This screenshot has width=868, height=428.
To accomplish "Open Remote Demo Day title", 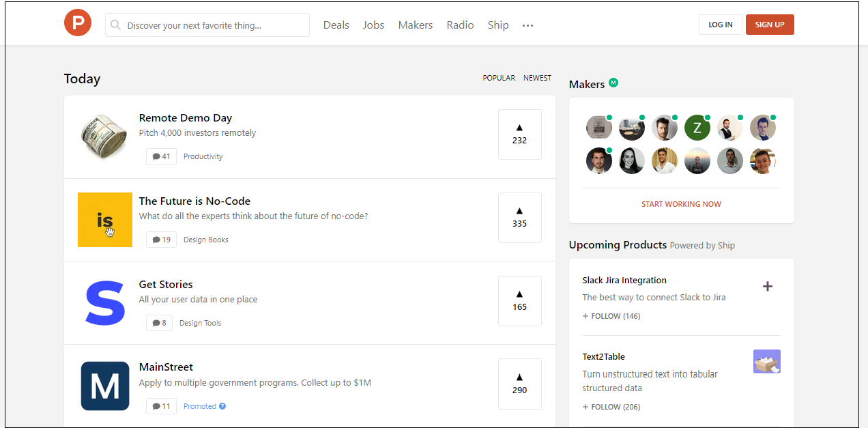I will [x=186, y=118].
